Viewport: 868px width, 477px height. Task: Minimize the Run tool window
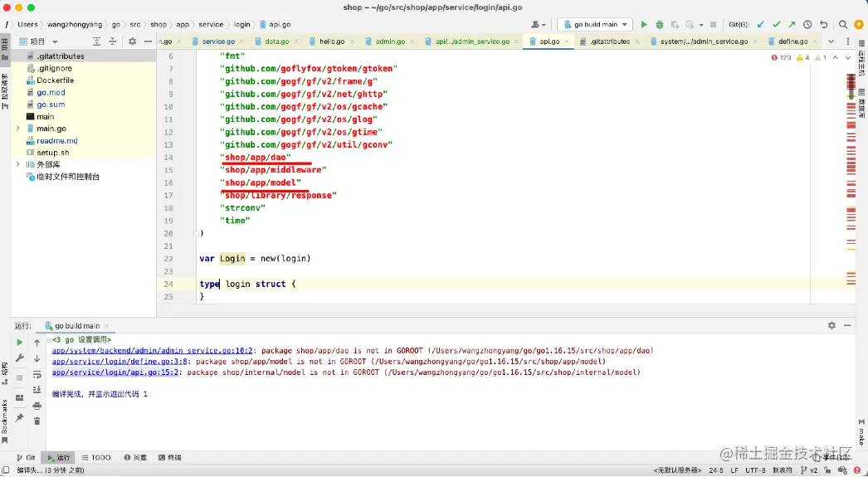[x=847, y=325]
